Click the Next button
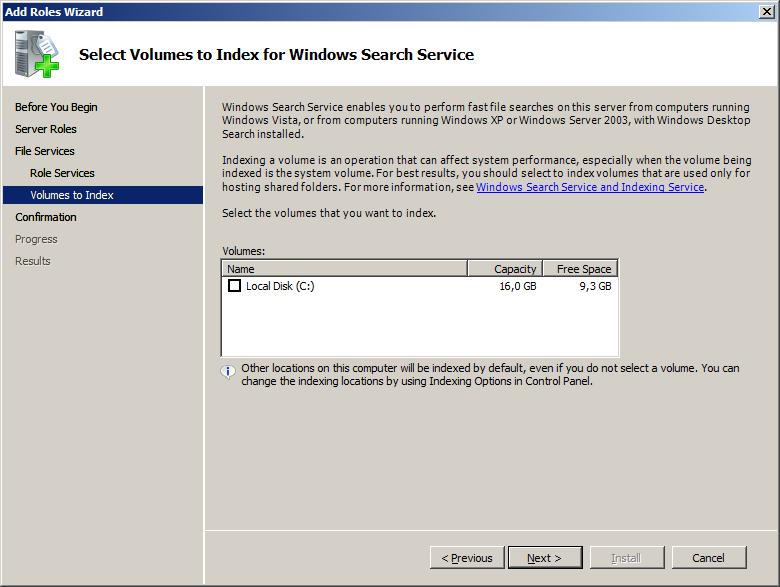780x587 pixels. click(545, 558)
